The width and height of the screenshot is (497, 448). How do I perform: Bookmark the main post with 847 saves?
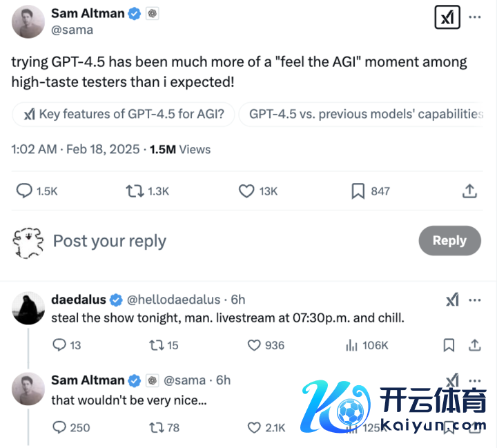pyautogui.click(x=358, y=191)
